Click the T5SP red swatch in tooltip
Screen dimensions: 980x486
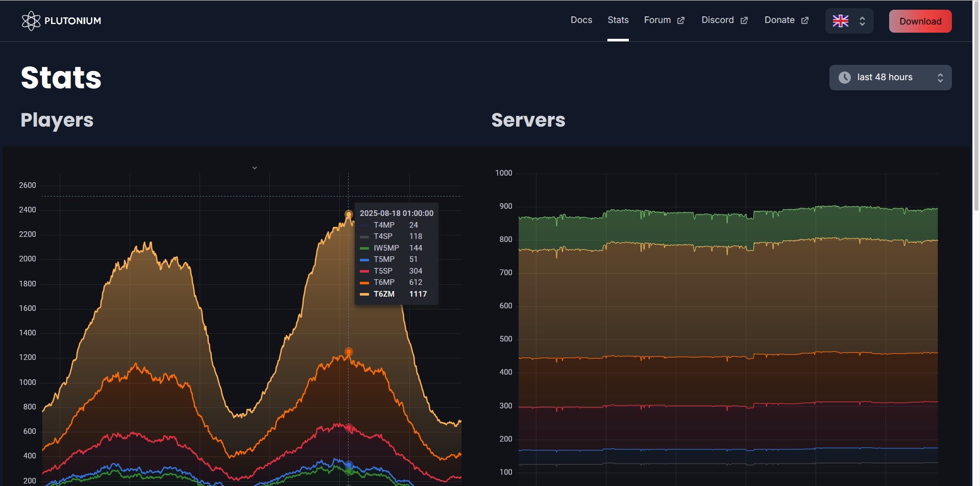364,271
